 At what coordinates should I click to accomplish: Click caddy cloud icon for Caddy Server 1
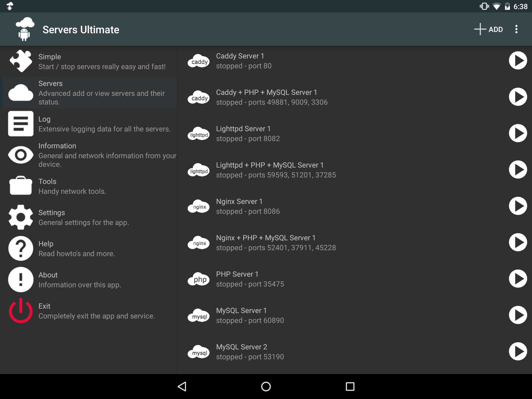coord(199,61)
